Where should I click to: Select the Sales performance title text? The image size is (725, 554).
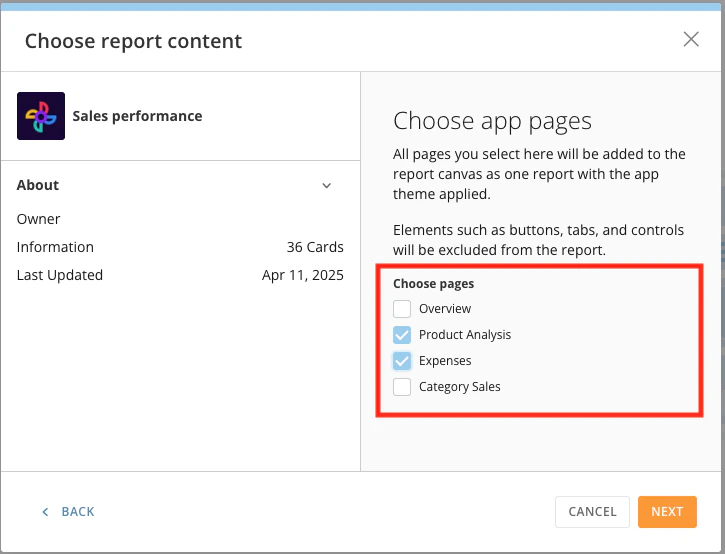(137, 116)
